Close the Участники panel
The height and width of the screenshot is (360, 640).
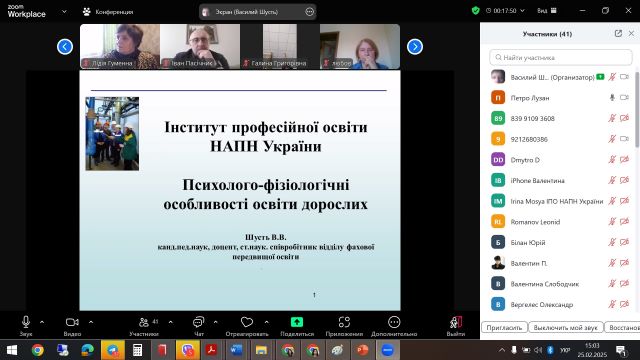tap(631, 33)
